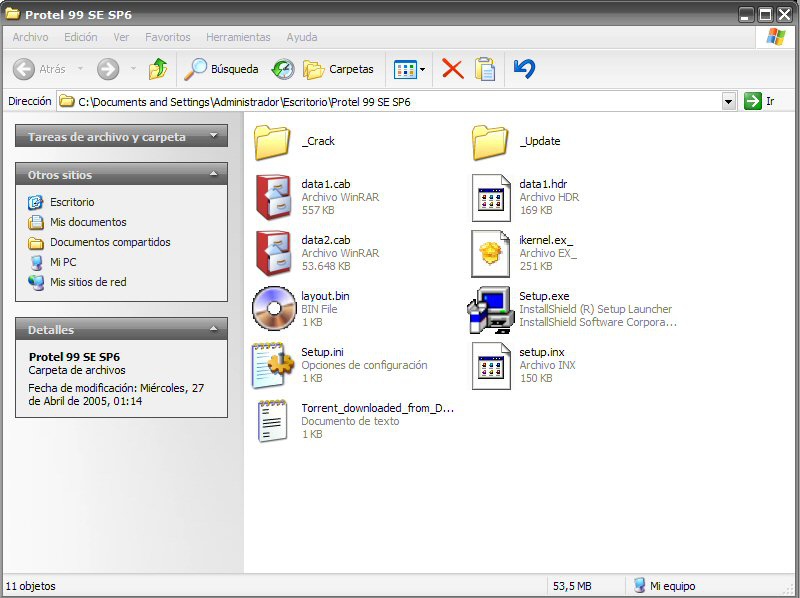This screenshot has width=800, height=598.
Task: Show the Carpetas folder tree
Action: click(338, 69)
